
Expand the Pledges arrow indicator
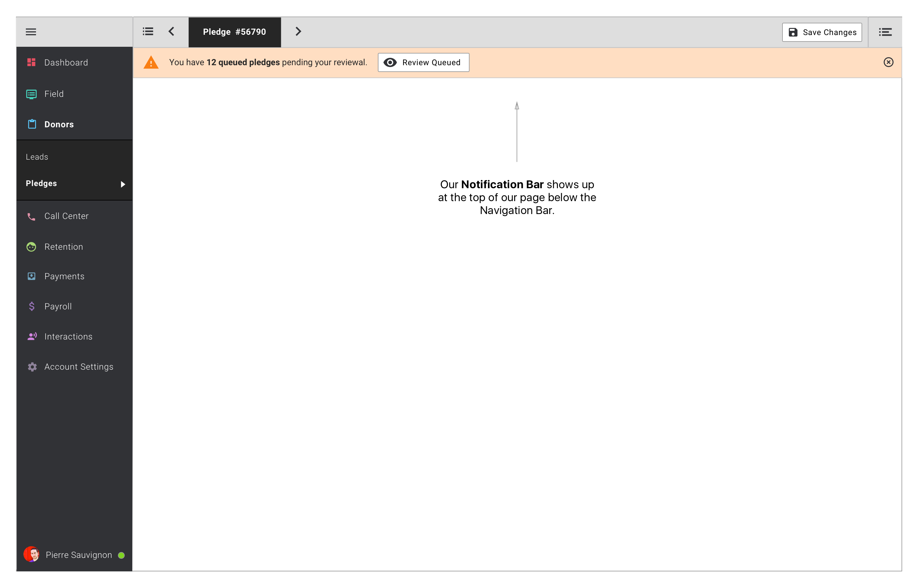[x=123, y=185]
